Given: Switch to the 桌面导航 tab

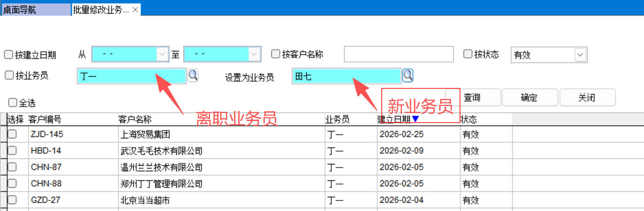Looking at the screenshot, I should 35,10.
